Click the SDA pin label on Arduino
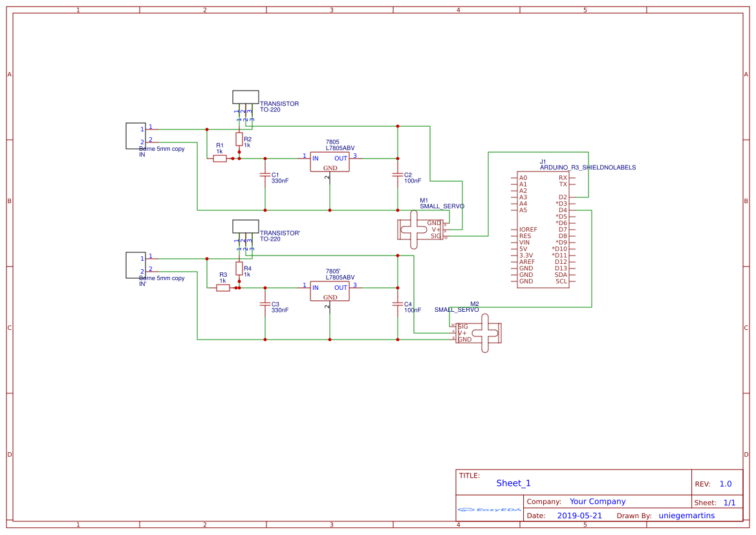 (x=561, y=275)
